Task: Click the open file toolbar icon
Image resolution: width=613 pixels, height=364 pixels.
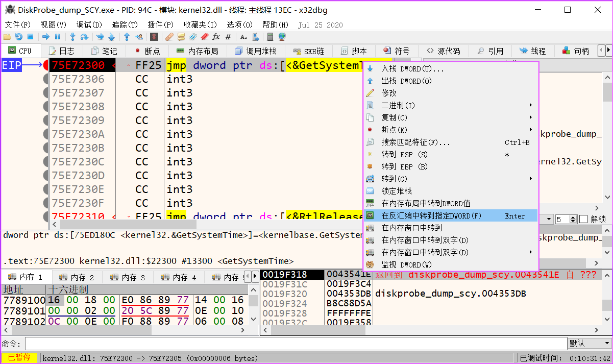Action: coord(7,37)
